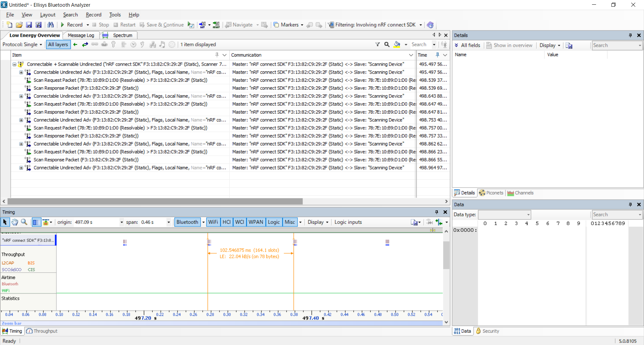Click Logic inputs in the Timing toolbar
Screen dimensions: 644x345
tap(348, 222)
